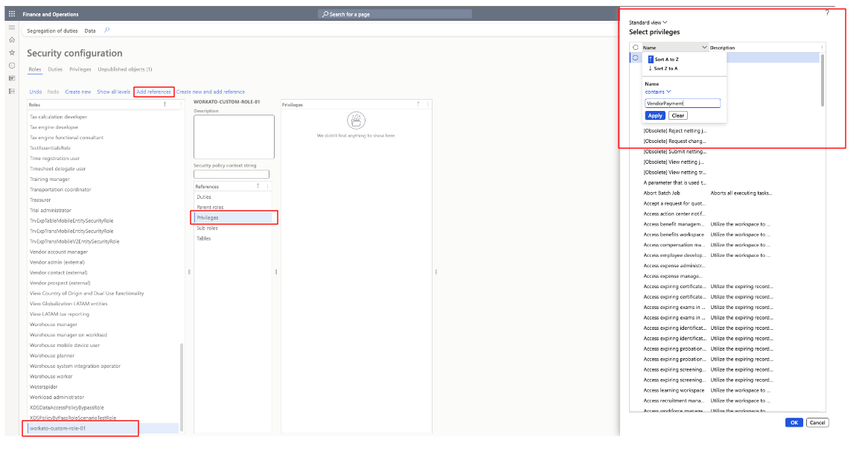Click the Home icon in left sidebar

(x=11, y=39)
